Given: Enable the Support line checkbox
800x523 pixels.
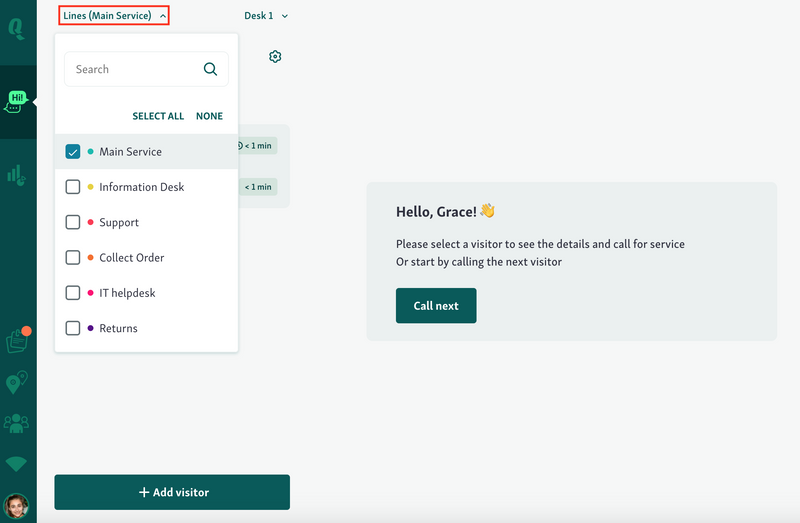Looking at the screenshot, I should [73, 222].
